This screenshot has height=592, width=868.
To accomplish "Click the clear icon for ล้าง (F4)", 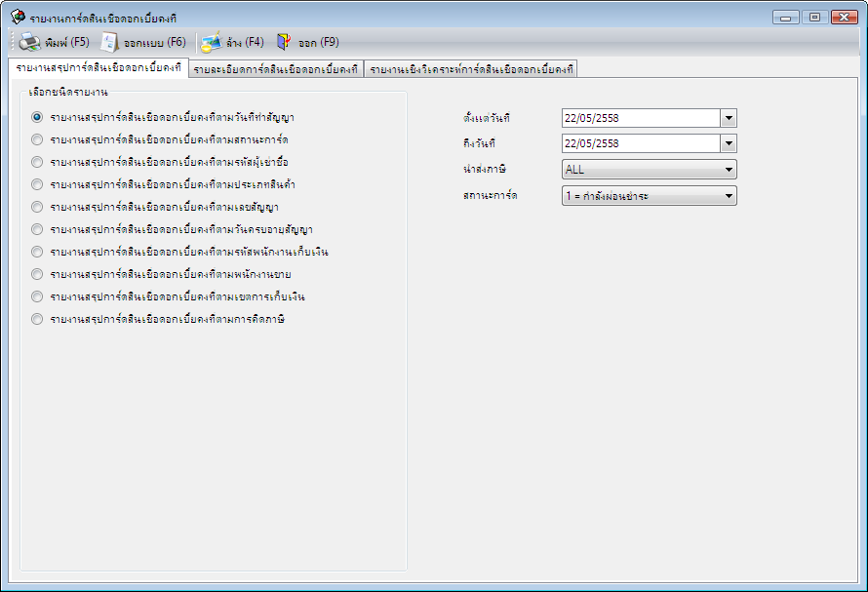I will click(x=211, y=42).
